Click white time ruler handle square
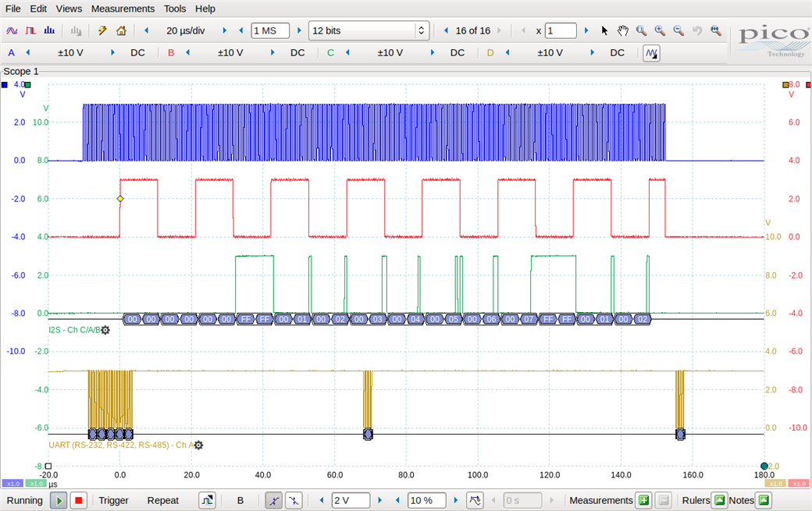Screen dimensions: 812x511 click(x=48, y=466)
